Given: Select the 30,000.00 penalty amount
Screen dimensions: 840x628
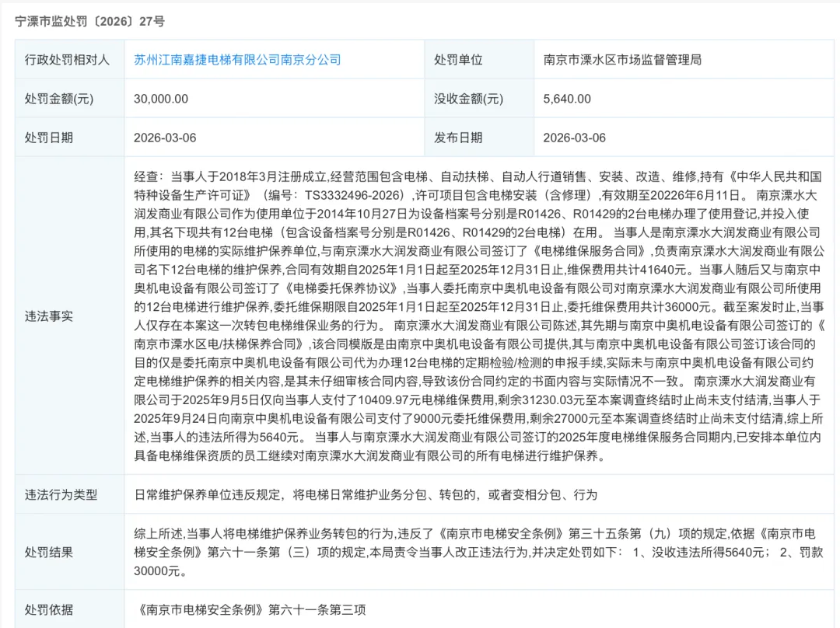Looking at the screenshot, I should [x=161, y=99].
